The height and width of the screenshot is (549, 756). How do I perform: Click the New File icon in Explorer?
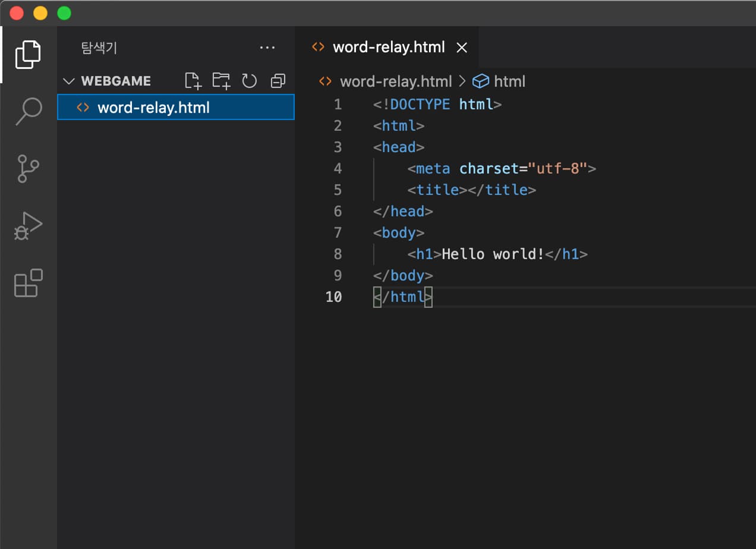193,81
